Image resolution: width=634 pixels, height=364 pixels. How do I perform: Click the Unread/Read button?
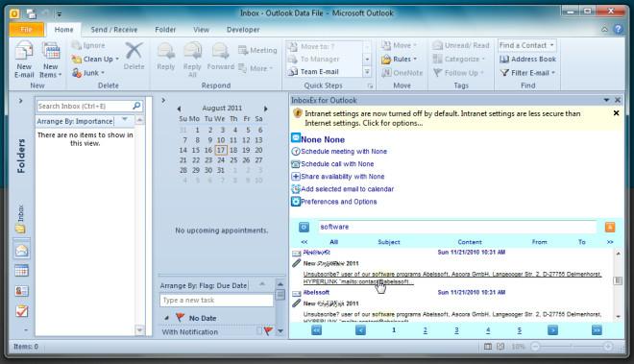[461, 45]
